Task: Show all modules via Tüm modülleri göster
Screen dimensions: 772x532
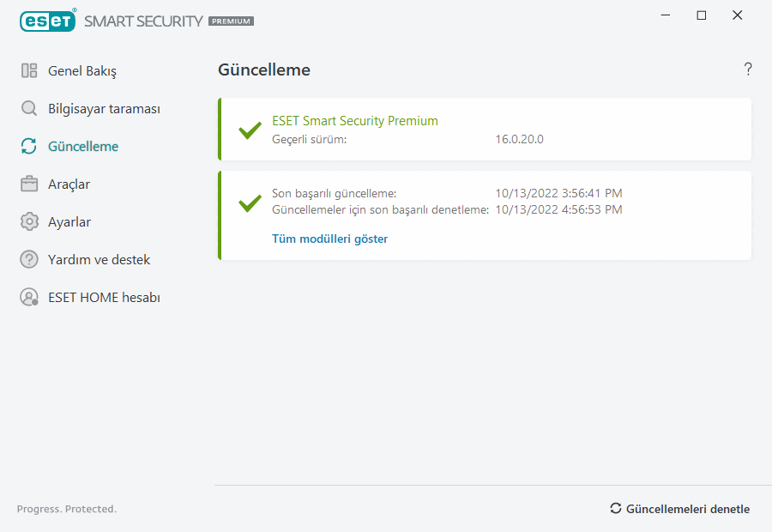Action: coord(329,239)
